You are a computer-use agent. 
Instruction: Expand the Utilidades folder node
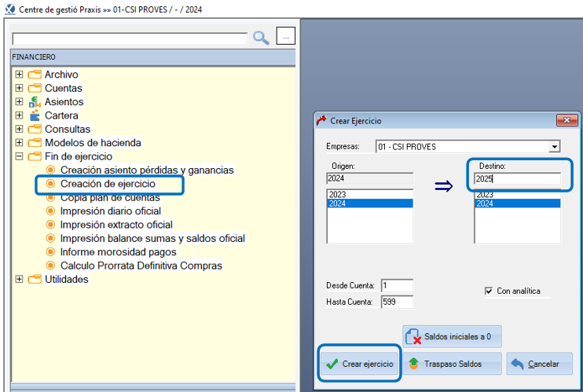tap(19, 279)
